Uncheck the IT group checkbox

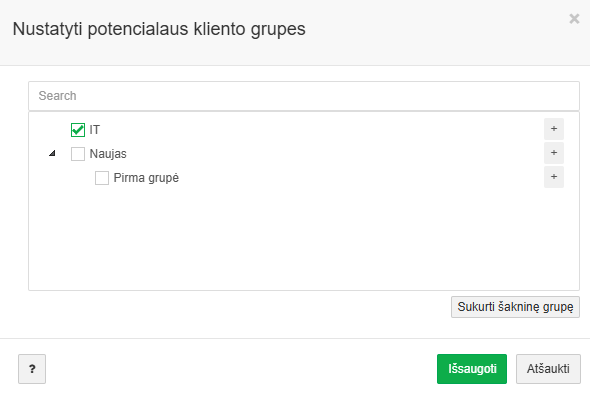click(78, 130)
